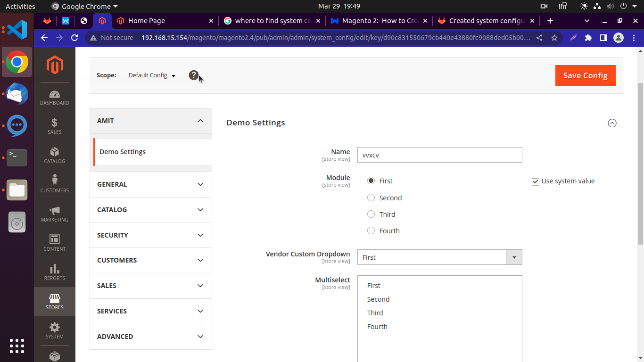
Task: Select the Second module radio button
Action: (371, 197)
